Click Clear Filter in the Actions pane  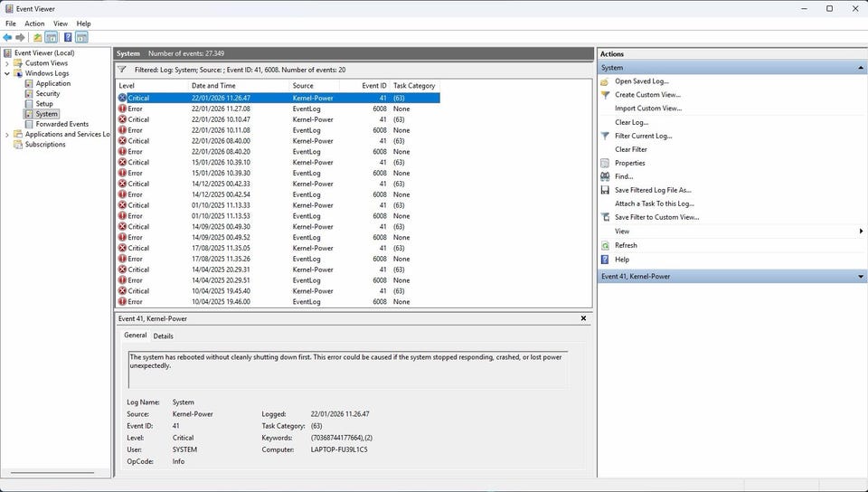pos(631,149)
